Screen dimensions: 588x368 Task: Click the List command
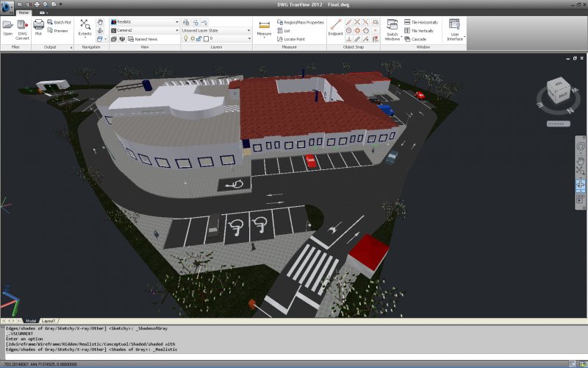pos(284,31)
